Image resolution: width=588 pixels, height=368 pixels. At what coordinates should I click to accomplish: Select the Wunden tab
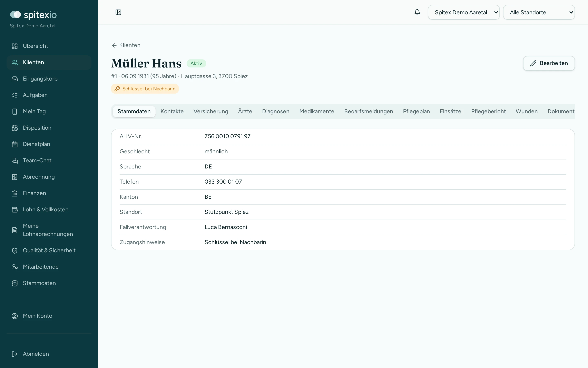pos(527,111)
